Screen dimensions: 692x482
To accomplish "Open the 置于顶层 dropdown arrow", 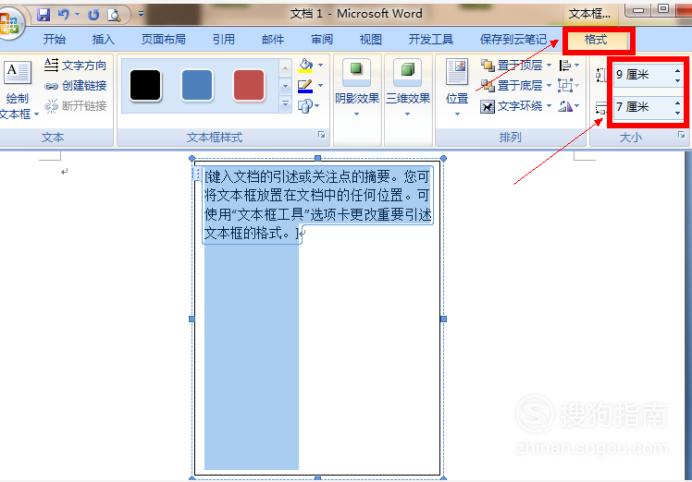I will coord(549,65).
